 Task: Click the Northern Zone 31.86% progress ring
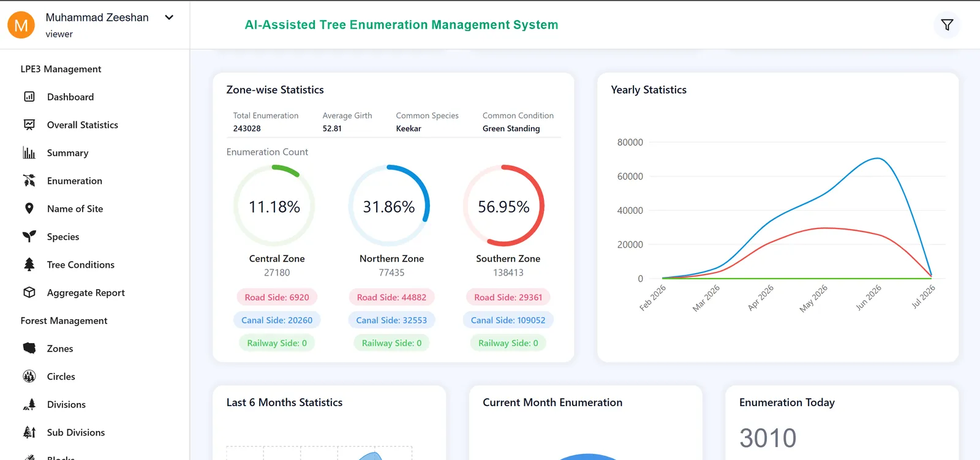[x=389, y=206]
